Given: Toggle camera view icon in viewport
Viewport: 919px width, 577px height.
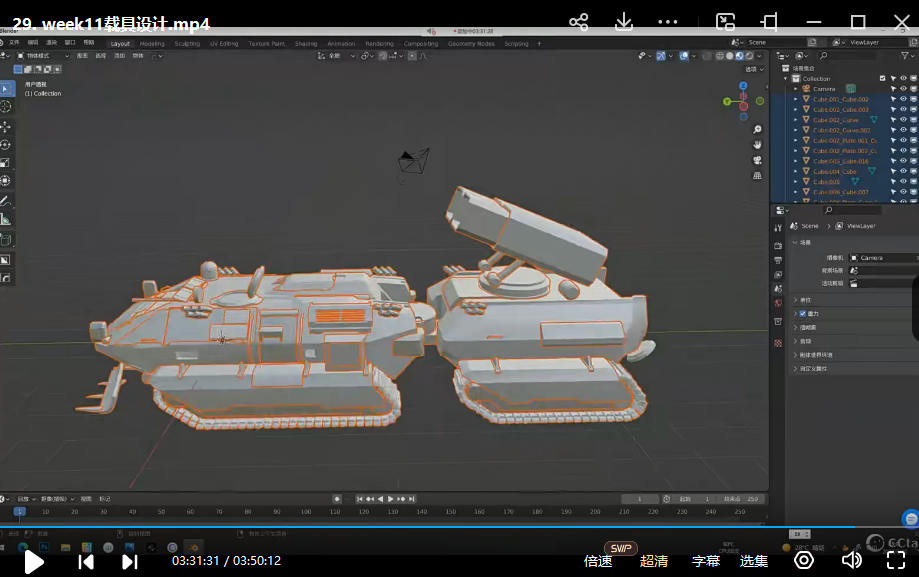Looking at the screenshot, I should 757,160.
